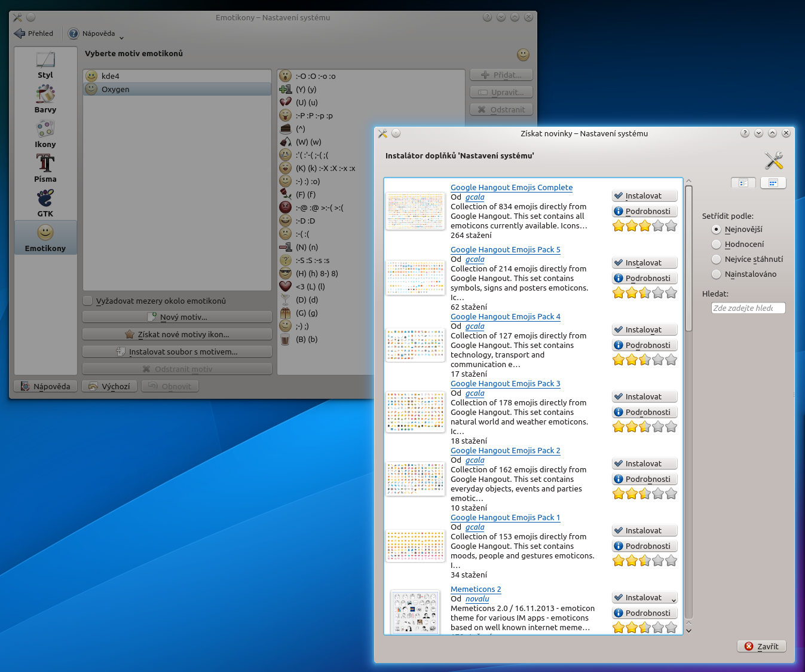
Task: Go back with Přehled button
Action: coord(33,33)
